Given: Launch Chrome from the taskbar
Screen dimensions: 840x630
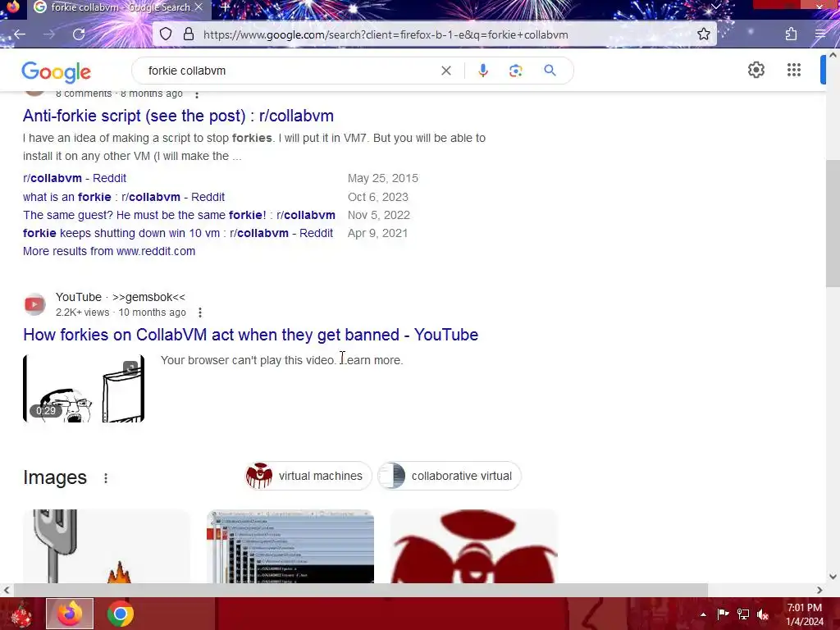Looking at the screenshot, I should [x=120, y=614].
